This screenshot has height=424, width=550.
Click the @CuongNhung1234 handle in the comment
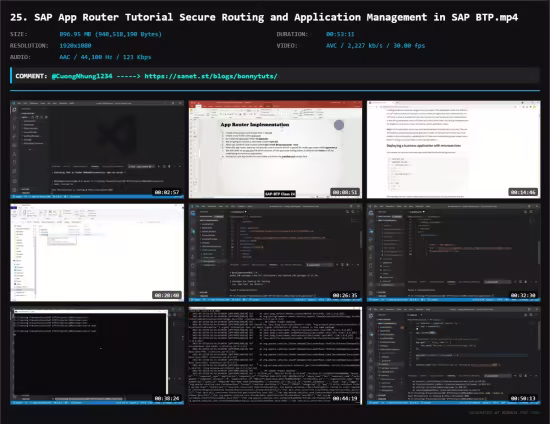click(82, 76)
